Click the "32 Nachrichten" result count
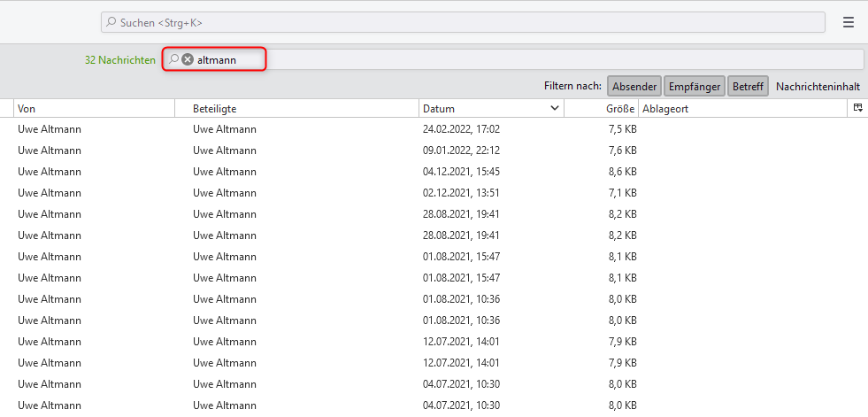868x417 pixels. [x=120, y=60]
